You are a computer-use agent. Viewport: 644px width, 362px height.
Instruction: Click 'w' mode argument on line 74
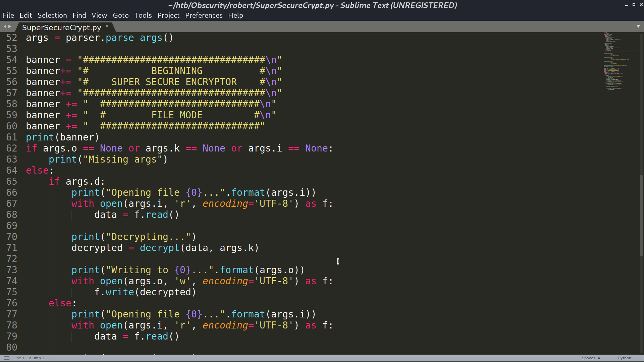(x=182, y=281)
